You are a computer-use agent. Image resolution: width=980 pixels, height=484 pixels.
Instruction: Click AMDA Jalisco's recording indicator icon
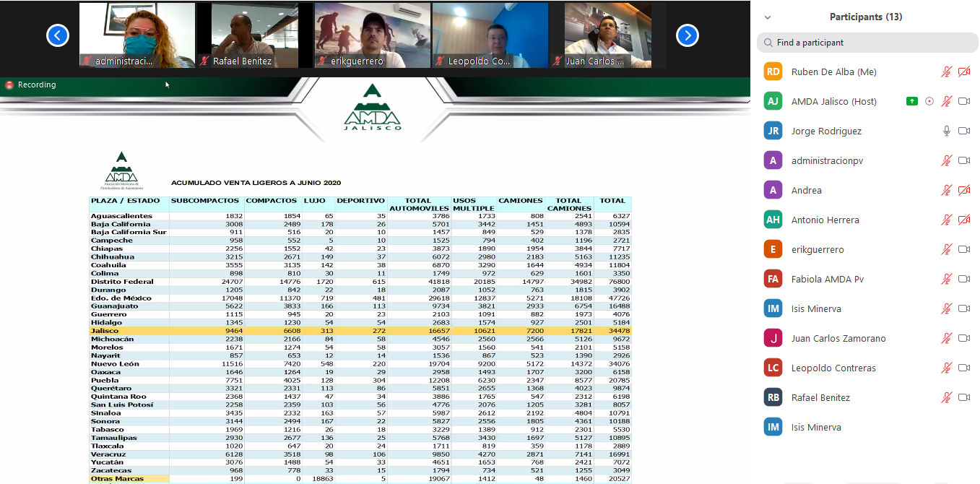929,101
